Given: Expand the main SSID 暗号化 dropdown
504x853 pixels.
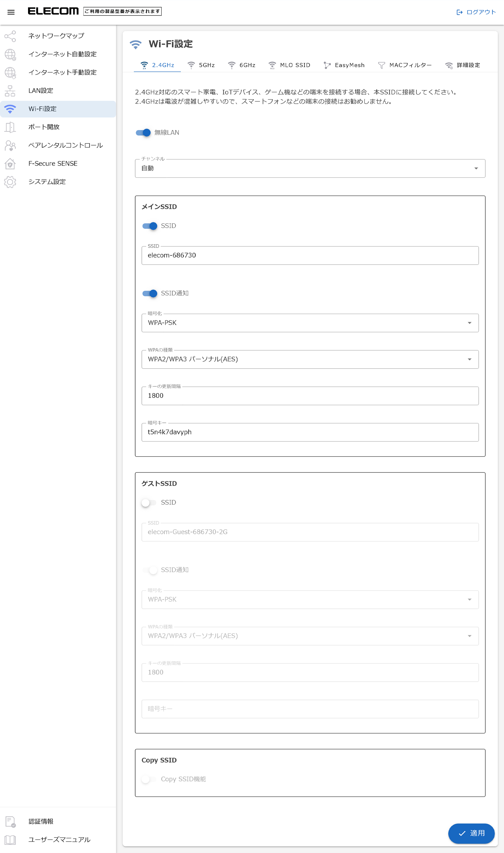Looking at the screenshot, I should click(x=310, y=323).
